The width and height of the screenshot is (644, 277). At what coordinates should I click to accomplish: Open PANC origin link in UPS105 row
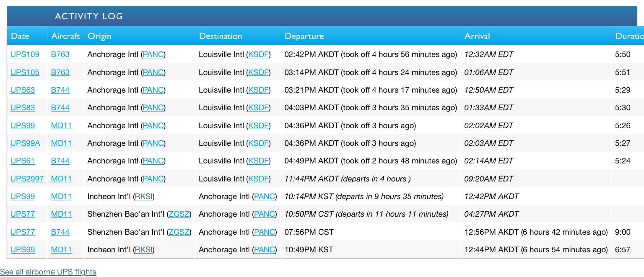tap(153, 72)
